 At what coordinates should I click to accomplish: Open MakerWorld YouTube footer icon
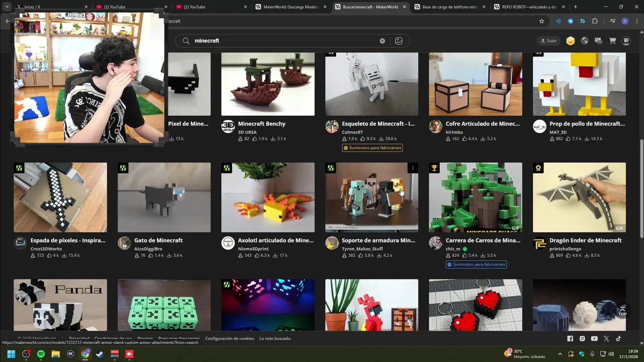[594, 338]
